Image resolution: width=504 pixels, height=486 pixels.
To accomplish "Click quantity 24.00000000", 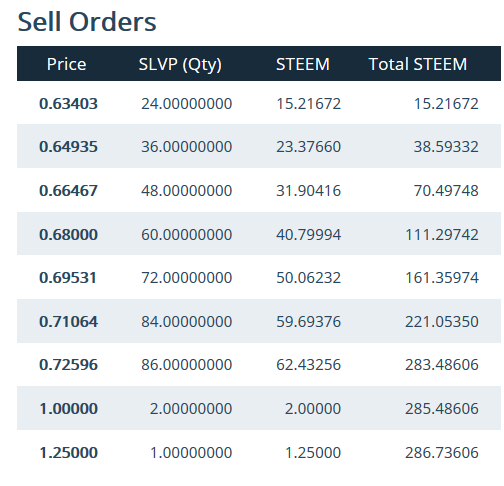I will (186, 104).
